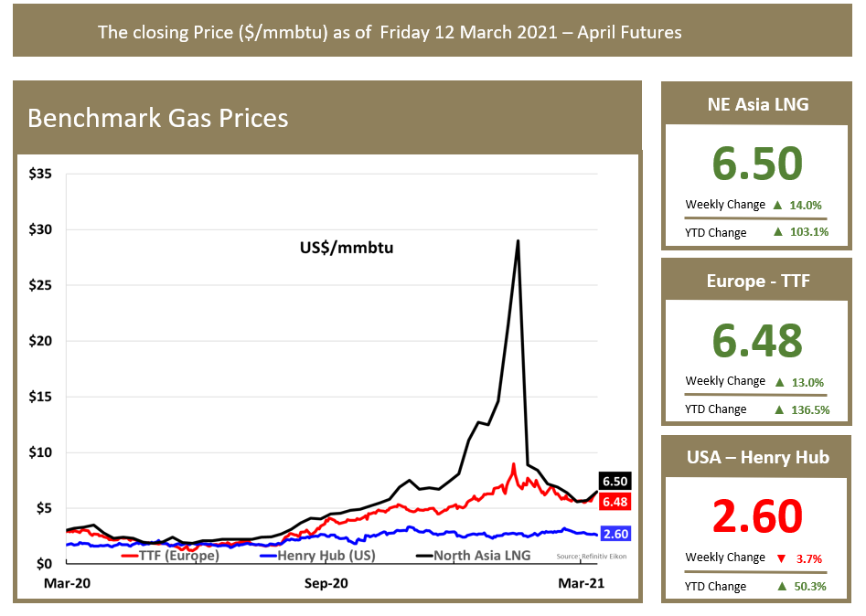Click the up arrow beside NE Asia YTD change
Screen dimensions: 866x616
tap(780, 232)
